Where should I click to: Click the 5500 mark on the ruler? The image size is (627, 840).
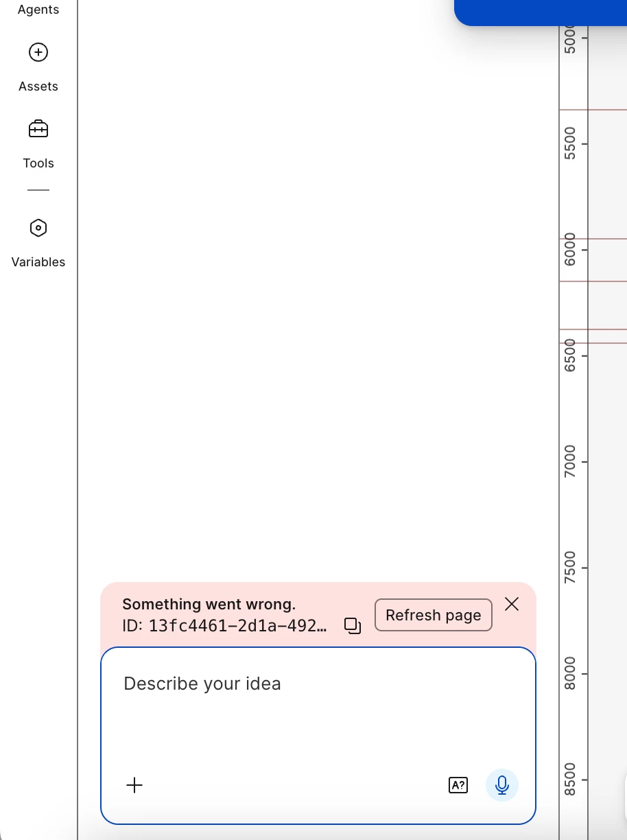point(570,143)
